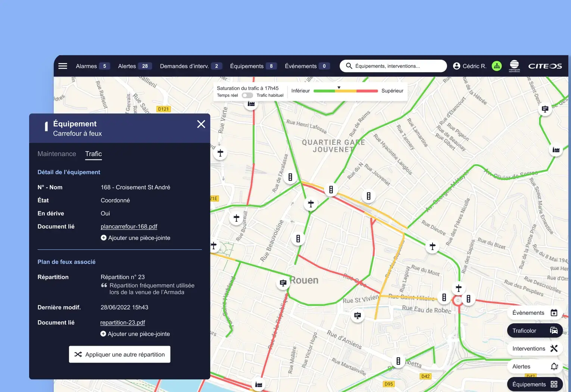Toggle the Équipements map layer button
Image resolution: width=571 pixels, height=392 pixels.
click(x=534, y=385)
